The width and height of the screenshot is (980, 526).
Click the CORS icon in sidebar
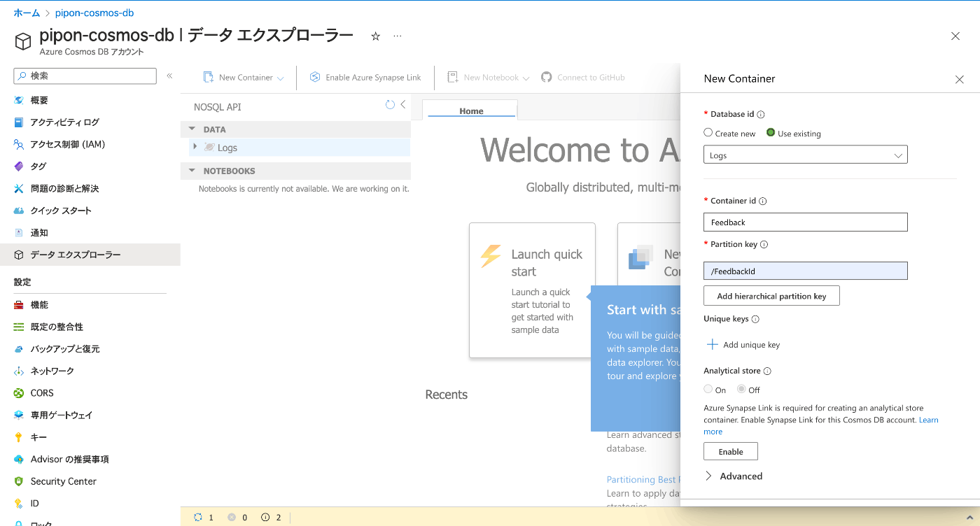click(x=19, y=393)
